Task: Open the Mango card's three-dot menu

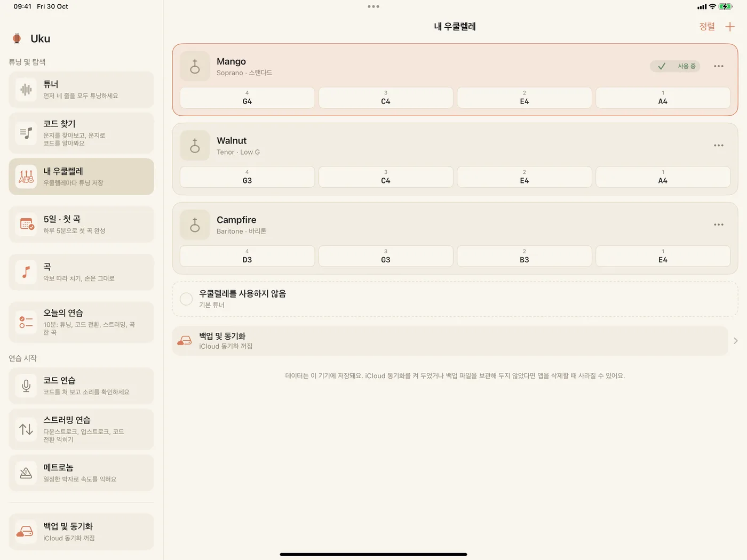Action: 719,66
